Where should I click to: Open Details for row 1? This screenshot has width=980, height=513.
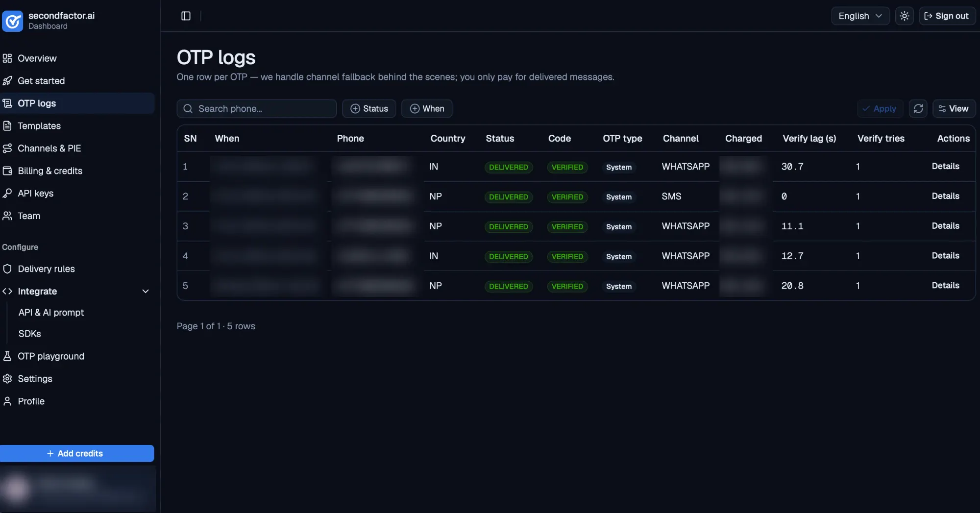point(945,167)
